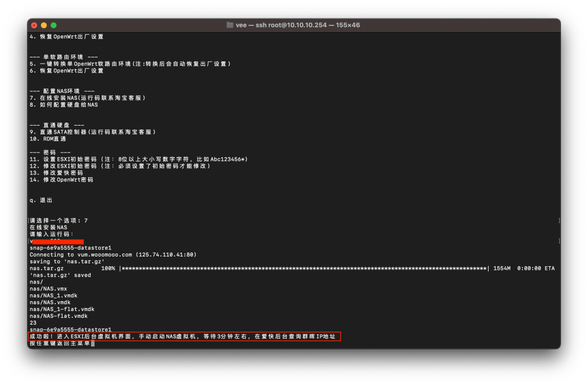Viewport: 588px width, 385px height.
Task: Click the '请选择一个选项: 7' prompt line
Action: click(59, 220)
